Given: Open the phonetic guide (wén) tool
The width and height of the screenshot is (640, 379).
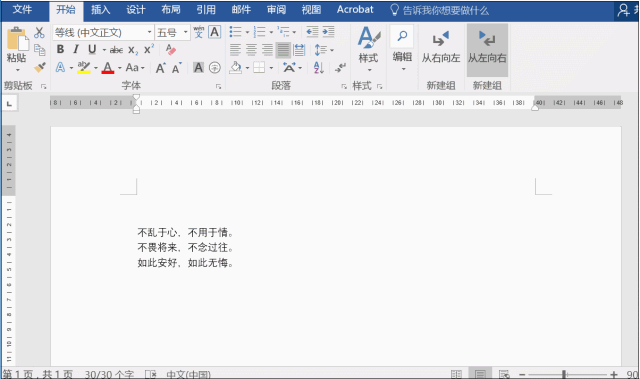Looking at the screenshot, I should pyautogui.click(x=199, y=32).
